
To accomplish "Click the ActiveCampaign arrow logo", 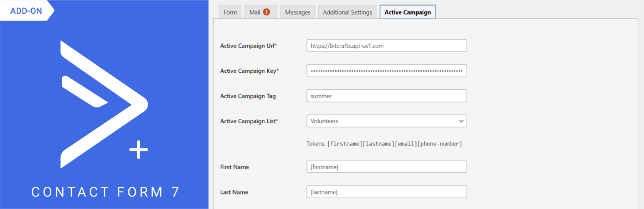I will (x=104, y=104).
